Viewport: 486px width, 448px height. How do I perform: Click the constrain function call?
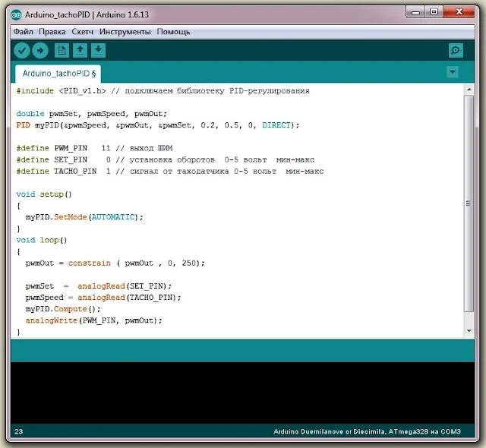(x=90, y=263)
